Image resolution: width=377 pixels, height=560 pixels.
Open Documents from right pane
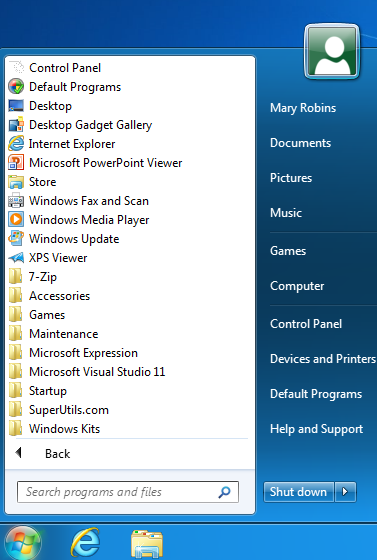pyautogui.click(x=300, y=143)
